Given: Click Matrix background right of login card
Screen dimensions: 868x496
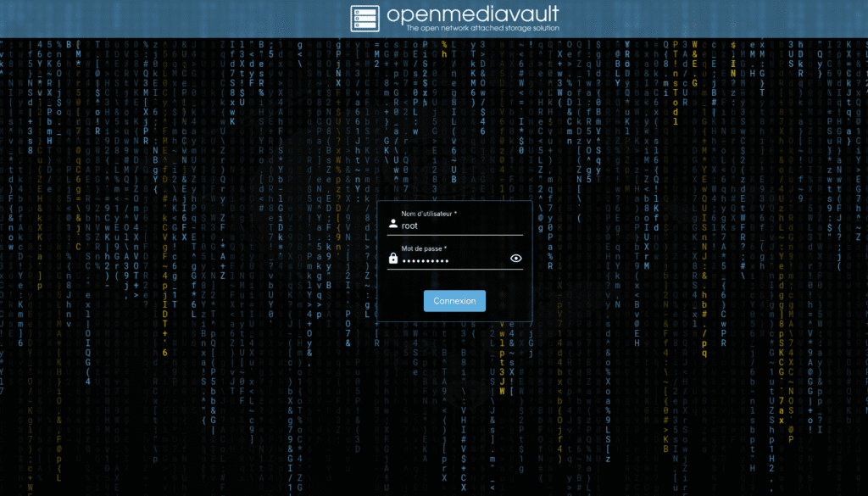Looking at the screenshot, I should click(x=678, y=254).
